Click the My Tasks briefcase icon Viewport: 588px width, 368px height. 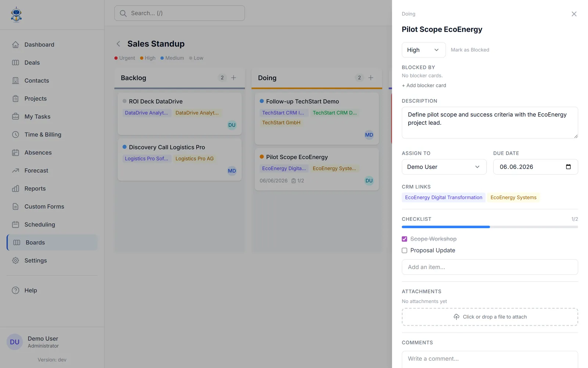[15, 117]
